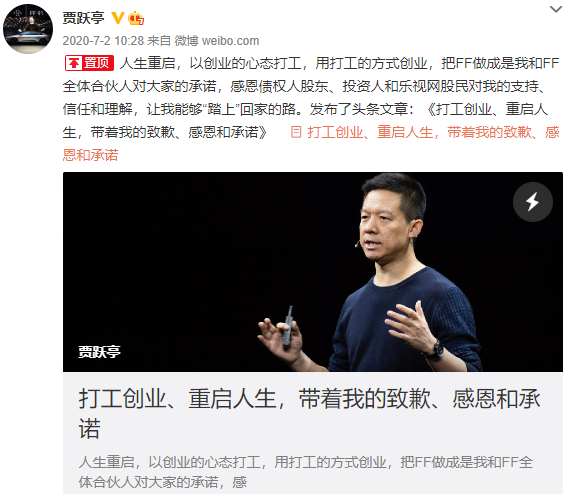
Task: Click the post text starting 人生重启
Action: pyautogui.click(x=312, y=98)
